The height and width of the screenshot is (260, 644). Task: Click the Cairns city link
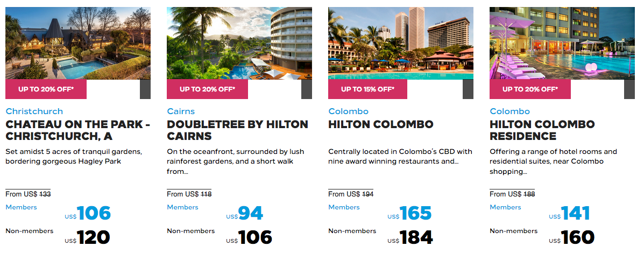[181, 111]
